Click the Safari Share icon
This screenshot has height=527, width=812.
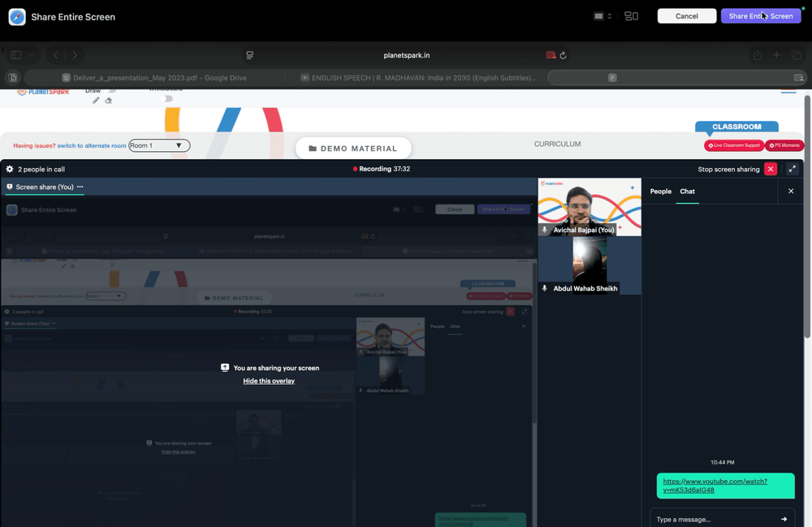[x=758, y=55]
